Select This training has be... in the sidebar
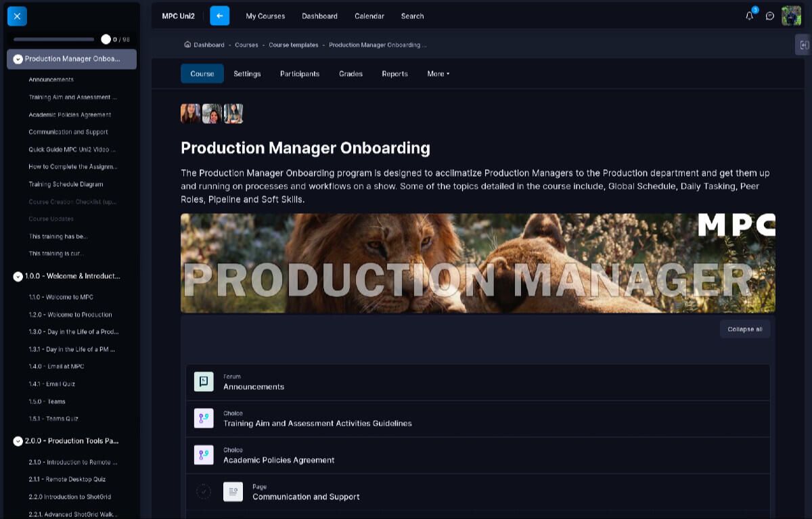The height and width of the screenshot is (519, 812). coord(58,236)
